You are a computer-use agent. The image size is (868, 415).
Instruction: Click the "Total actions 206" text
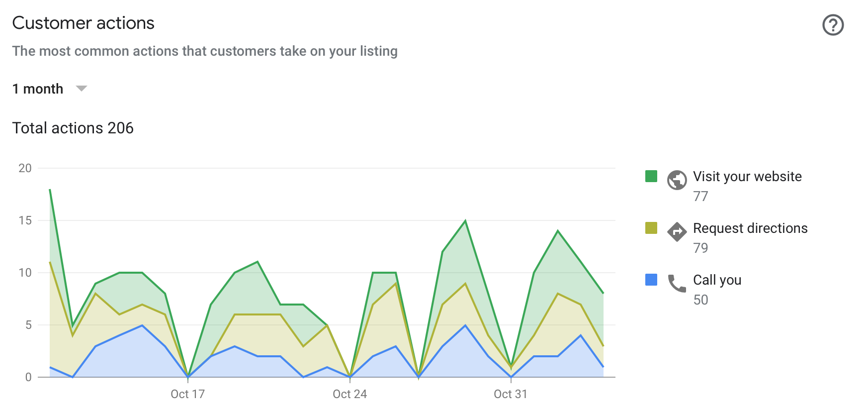(x=73, y=128)
